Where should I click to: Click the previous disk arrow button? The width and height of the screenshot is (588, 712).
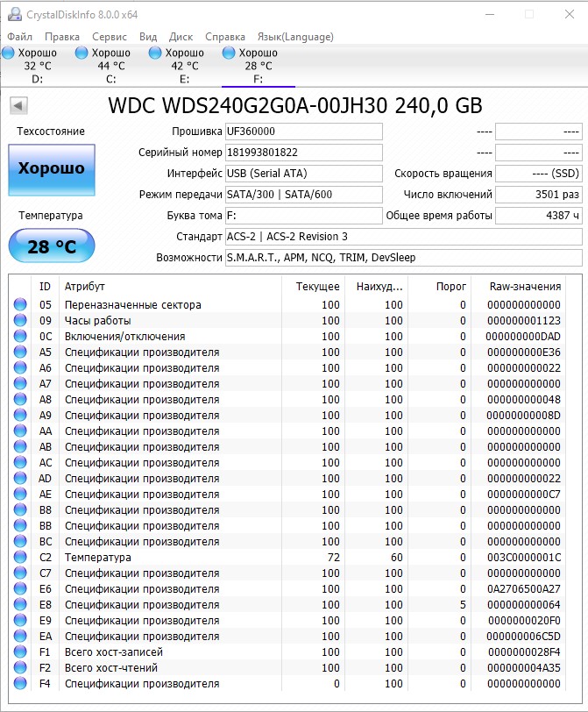coord(18,106)
